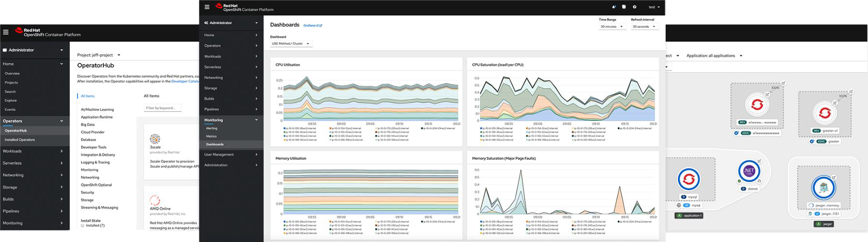This screenshot has width=868, height=242.
Task: Open notifications bell icon
Action: [x=613, y=7]
